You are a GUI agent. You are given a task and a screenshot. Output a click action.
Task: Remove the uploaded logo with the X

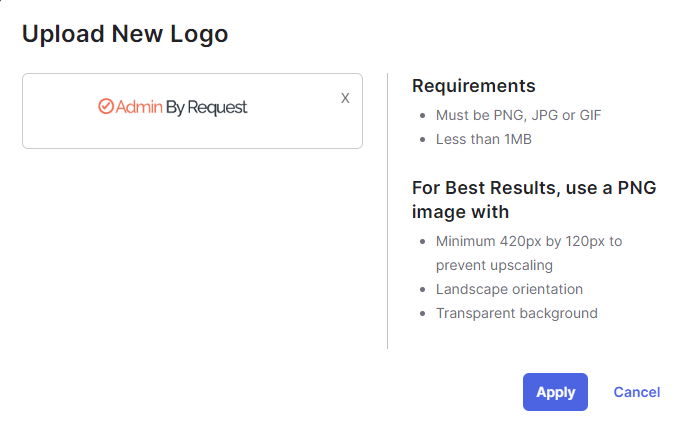coord(345,98)
